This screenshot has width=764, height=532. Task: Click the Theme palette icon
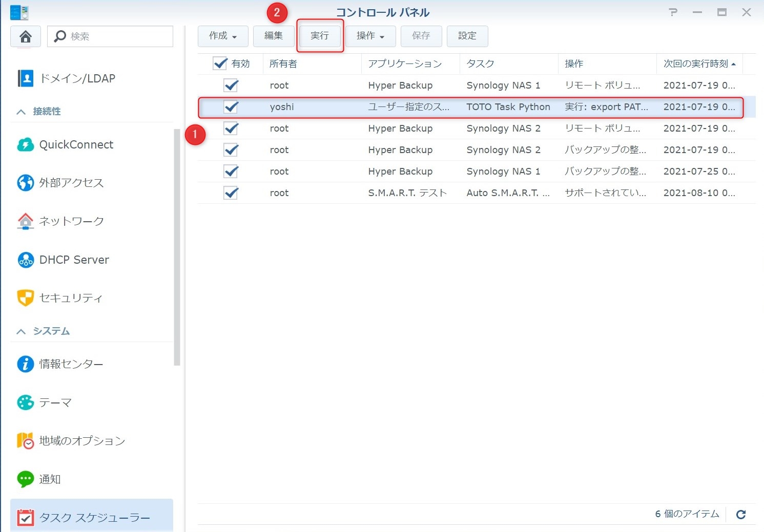click(26, 403)
